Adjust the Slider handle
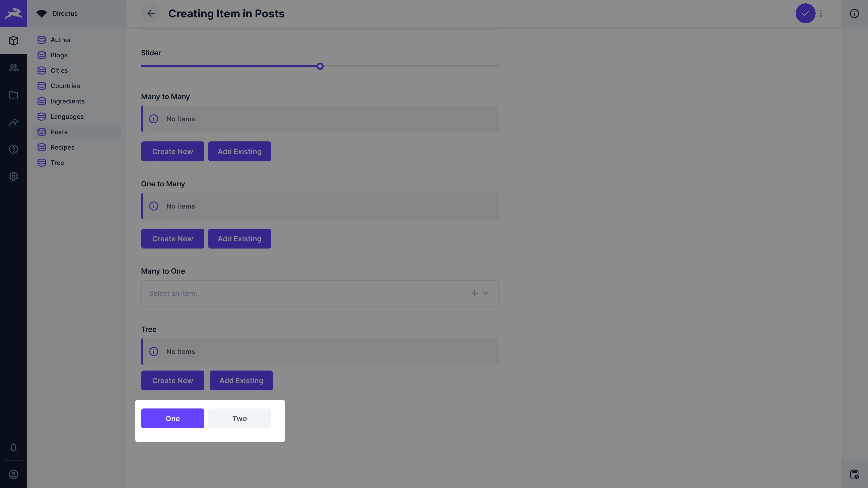The height and width of the screenshot is (488, 868). pyautogui.click(x=320, y=66)
